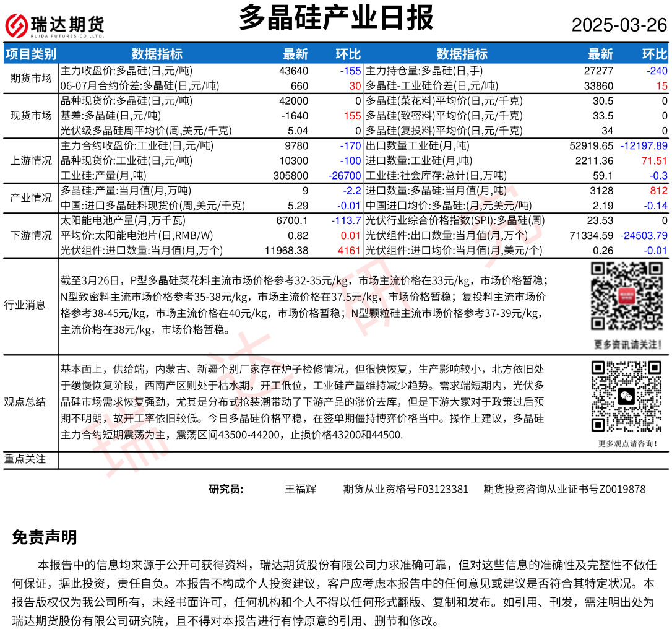Select the 产业情况 category cell

(x=31, y=198)
